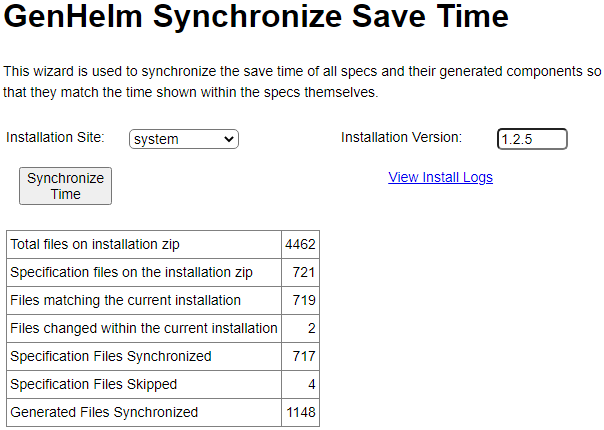This screenshot has height=430, width=604.
Task: Click the Installation Version label
Action: click(x=401, y=137)
